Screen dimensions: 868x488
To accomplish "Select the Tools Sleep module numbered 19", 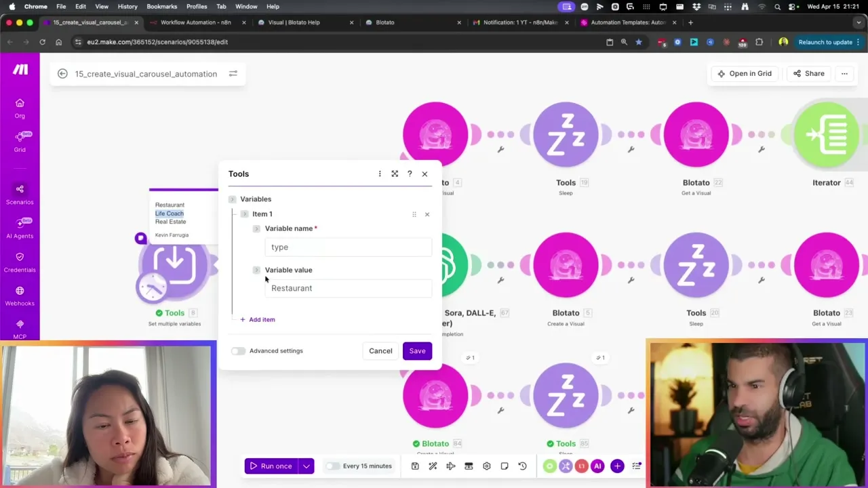I will (x=566, y=135).
